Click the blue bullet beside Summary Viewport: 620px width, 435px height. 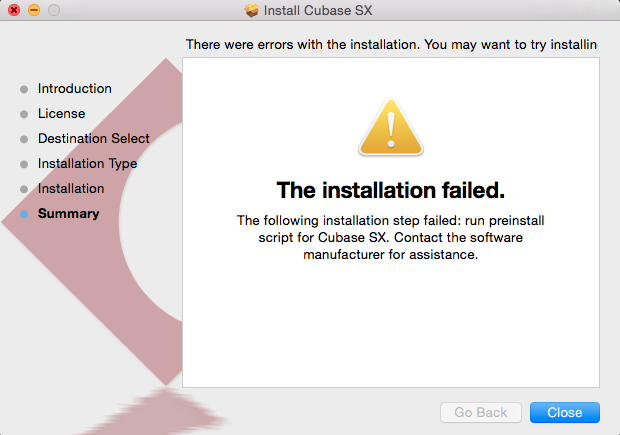click(24, 214)
